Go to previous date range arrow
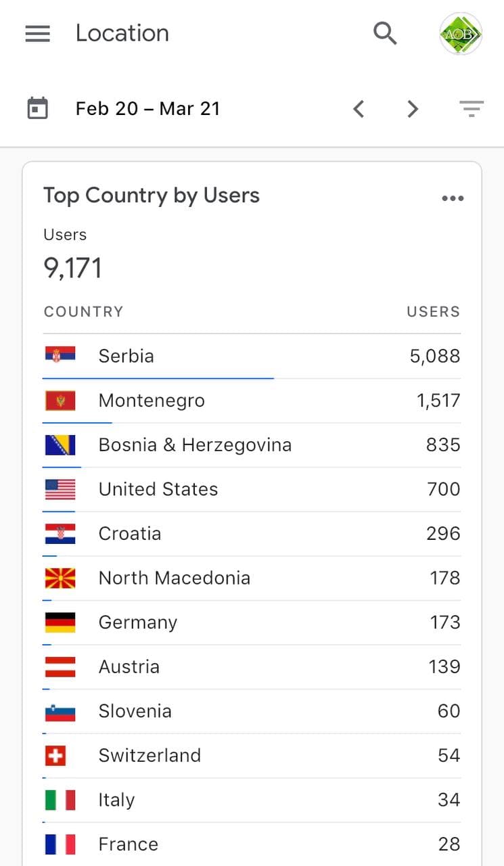This screenshot has width=504, height=866. coord(359,108)
